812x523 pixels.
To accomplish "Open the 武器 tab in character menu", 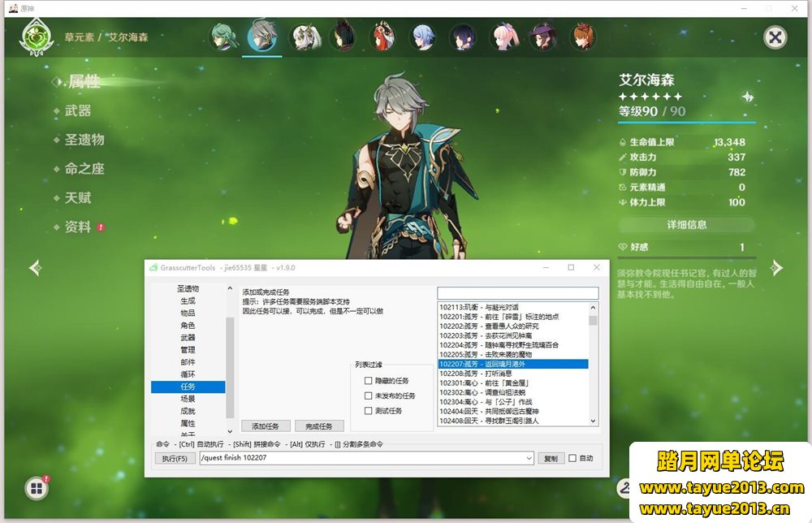I will [x=78, y=110].
